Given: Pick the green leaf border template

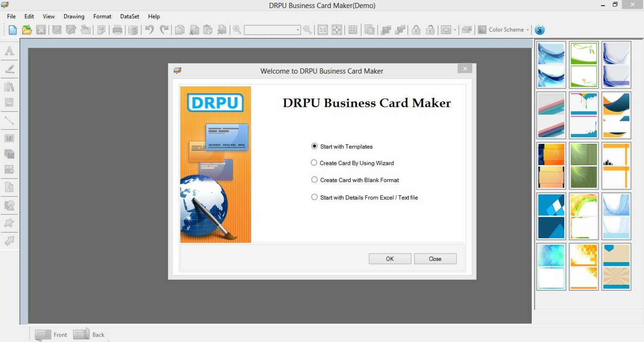Looking at the screenshot, I should point(584,65).
